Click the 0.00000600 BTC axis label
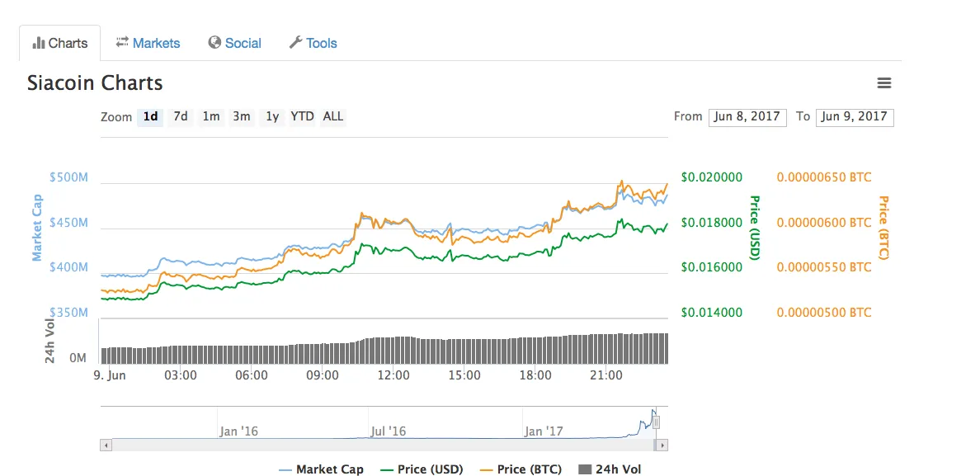This screenshot has height=476, width=980. point(824,223)
